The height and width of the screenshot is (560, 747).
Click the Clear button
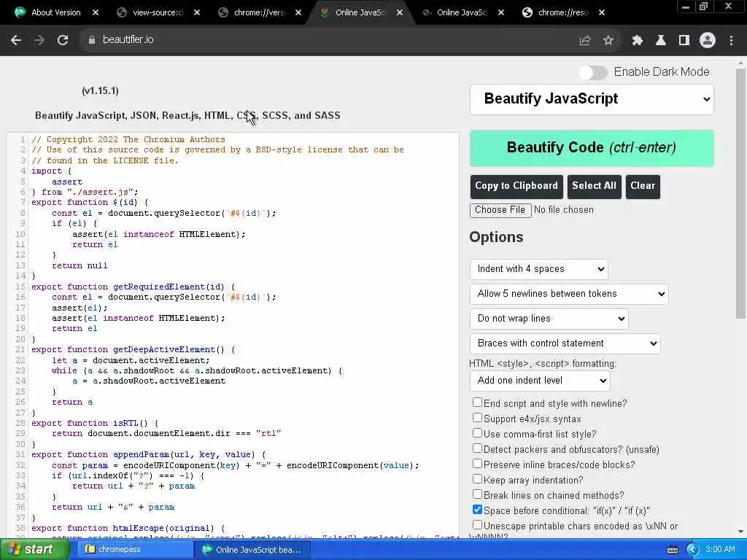tap(643, 186)
